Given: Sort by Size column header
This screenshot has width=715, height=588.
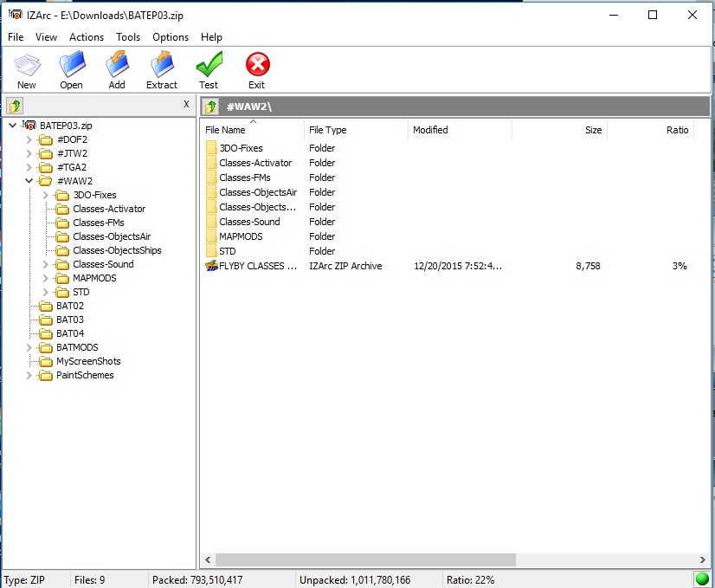Looking at the screenshot, I should coord(559,130).
